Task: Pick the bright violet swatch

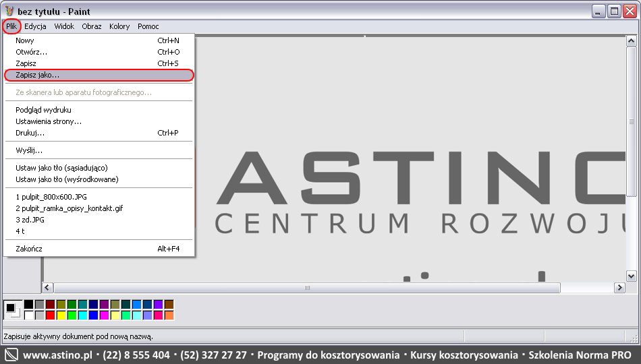Action: [158, 305]
